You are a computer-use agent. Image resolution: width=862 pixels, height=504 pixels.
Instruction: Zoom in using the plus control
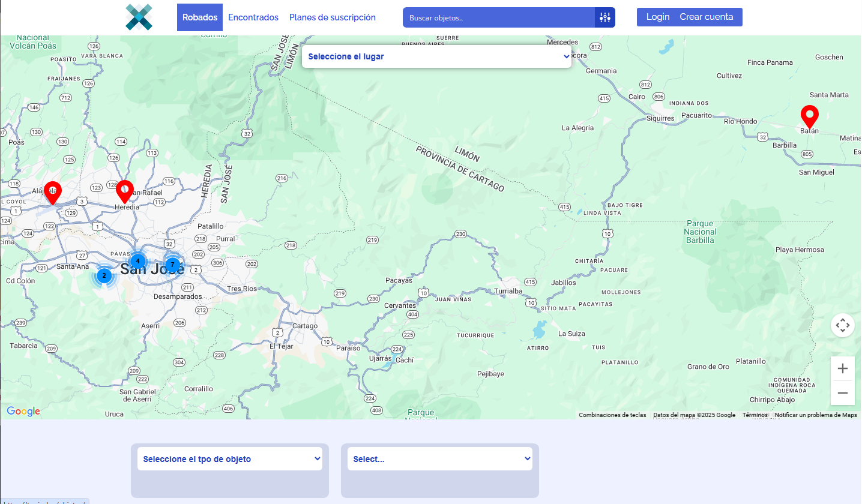point(842,368)
